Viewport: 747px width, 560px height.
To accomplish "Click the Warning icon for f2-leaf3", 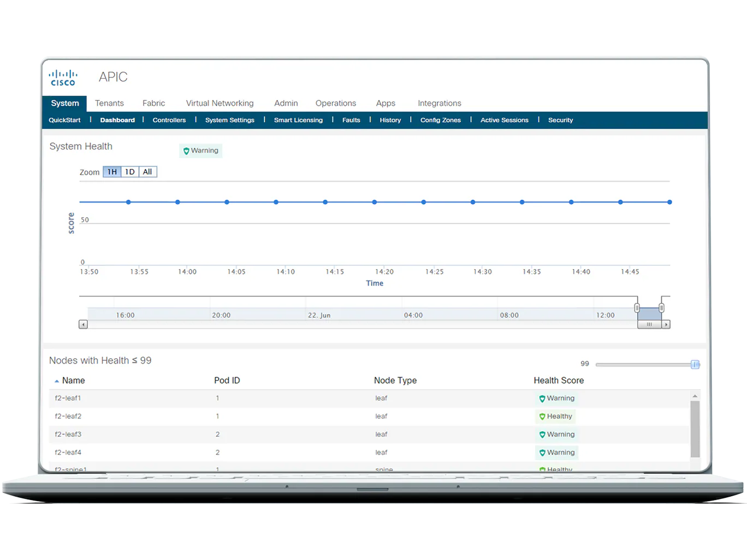I will click(x=542, y=434).
